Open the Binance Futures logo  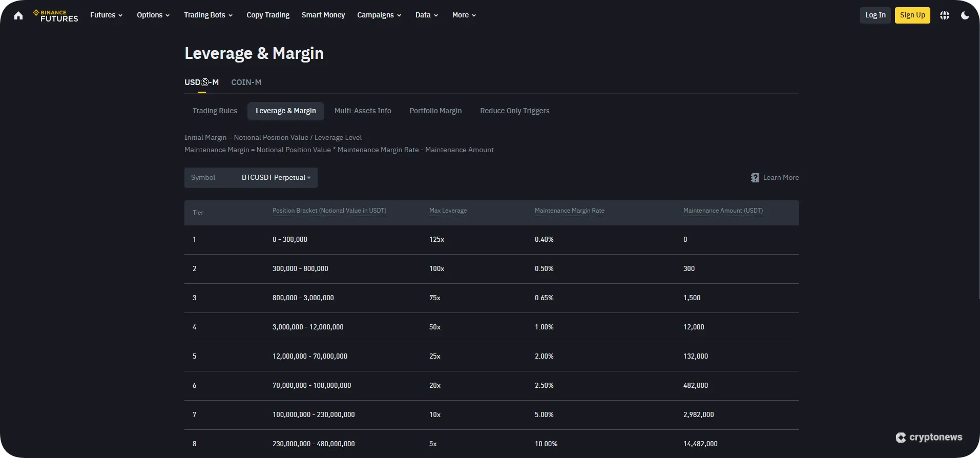[x=55, y=15]
